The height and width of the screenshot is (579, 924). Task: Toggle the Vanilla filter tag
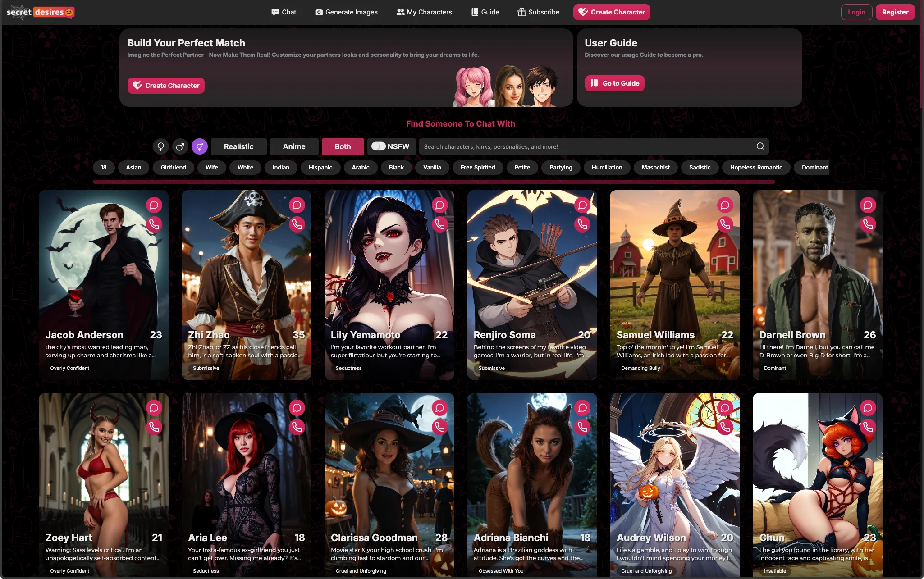click(432, 167)
